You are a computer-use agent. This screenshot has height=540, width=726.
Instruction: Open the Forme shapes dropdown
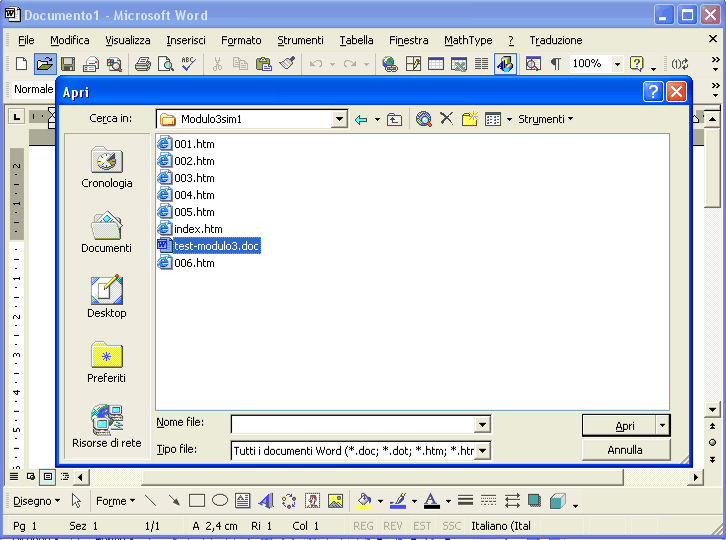(115, 501)
